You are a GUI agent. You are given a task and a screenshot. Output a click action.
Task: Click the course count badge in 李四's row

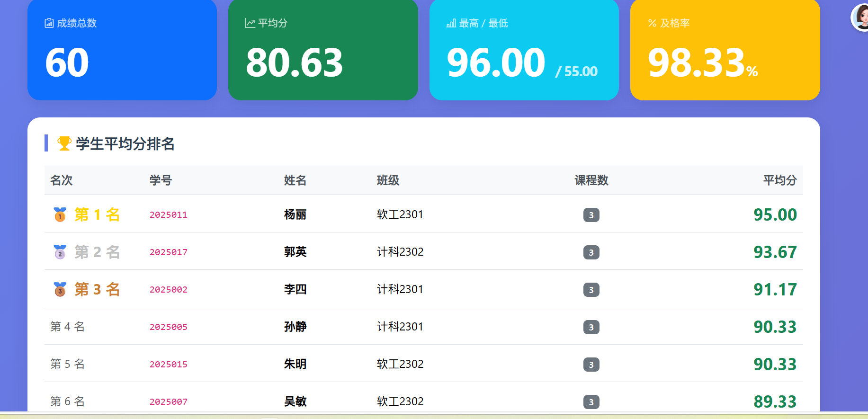[x=591, y=290]
